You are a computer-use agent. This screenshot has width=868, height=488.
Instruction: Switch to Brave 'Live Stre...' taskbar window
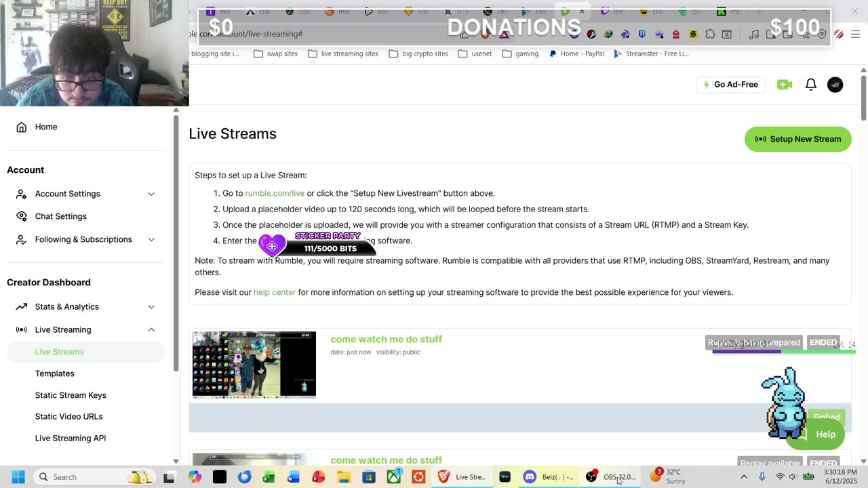click(x=462, y=477)
